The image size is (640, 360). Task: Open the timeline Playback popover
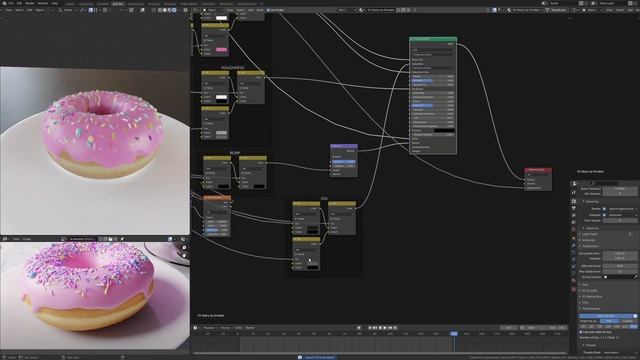[x=210, y=328]
